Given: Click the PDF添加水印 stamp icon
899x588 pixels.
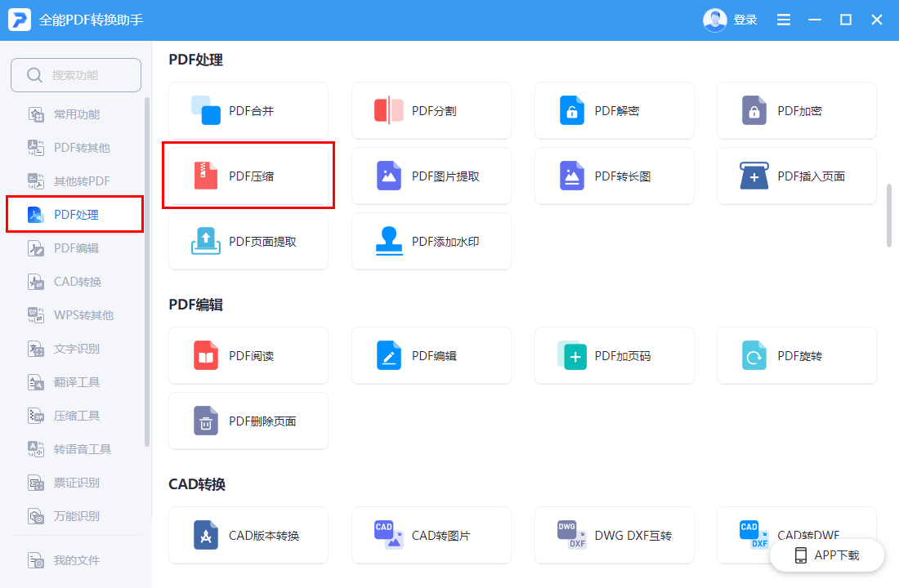Looking at the screenshot, I should (389, 241).
